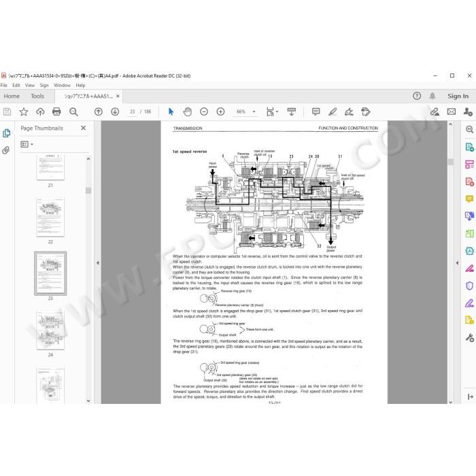The height and width of the screenshot is (476, 476).
Task: Upload file to cloud icon
Action: click(x=40, y=112)
